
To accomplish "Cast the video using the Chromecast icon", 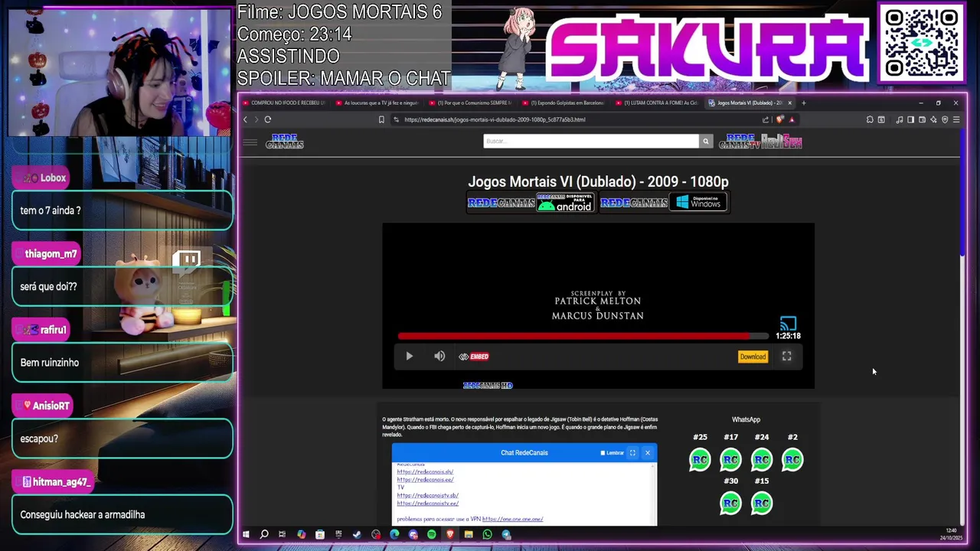I will click(788, 323).
